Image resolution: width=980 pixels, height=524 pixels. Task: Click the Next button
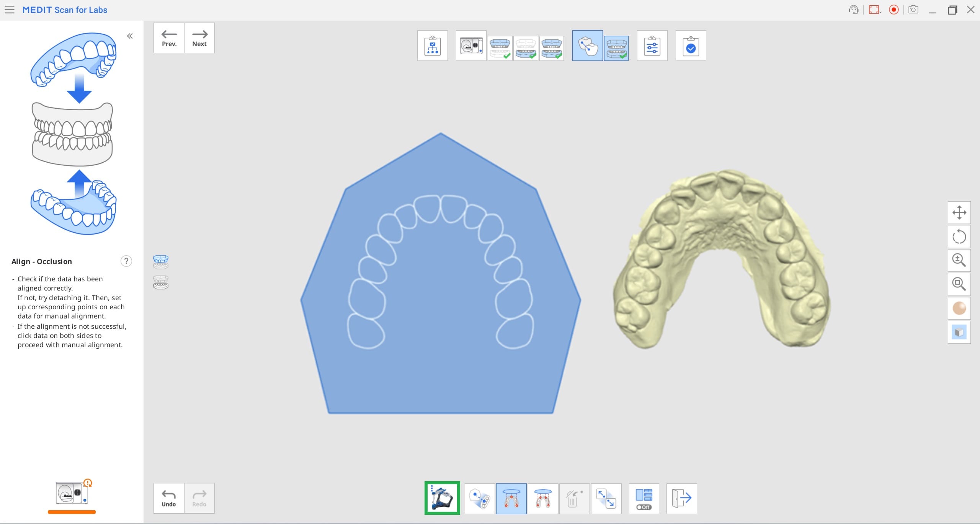199,38
